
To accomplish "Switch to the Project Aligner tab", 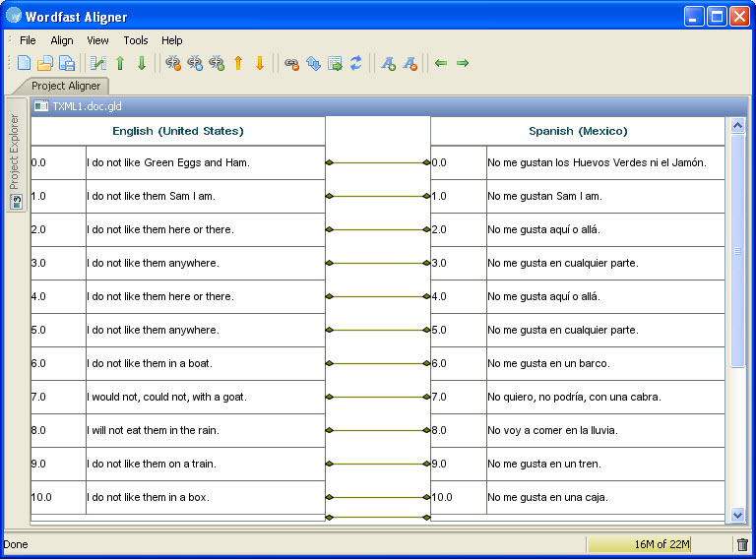I will point(66,86).
